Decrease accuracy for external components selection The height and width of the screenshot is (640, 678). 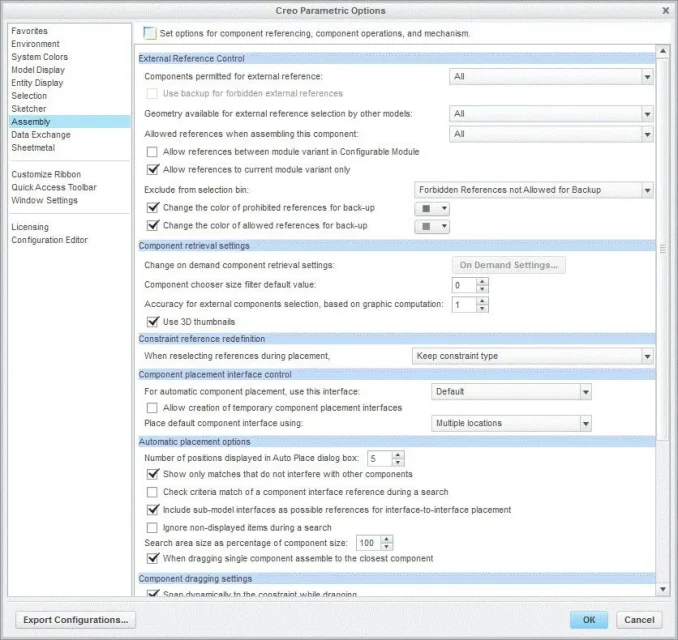482,308
